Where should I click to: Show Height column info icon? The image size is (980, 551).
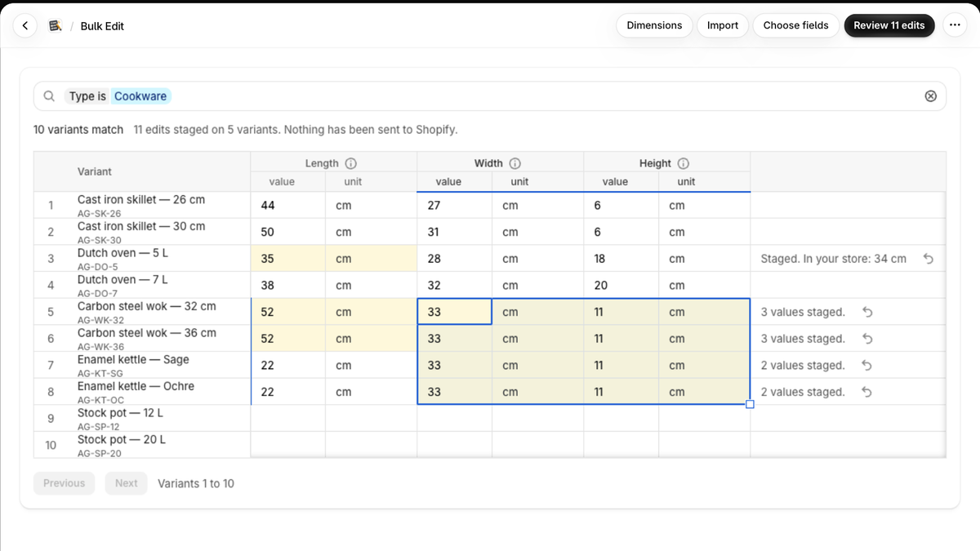click(684, 163)
